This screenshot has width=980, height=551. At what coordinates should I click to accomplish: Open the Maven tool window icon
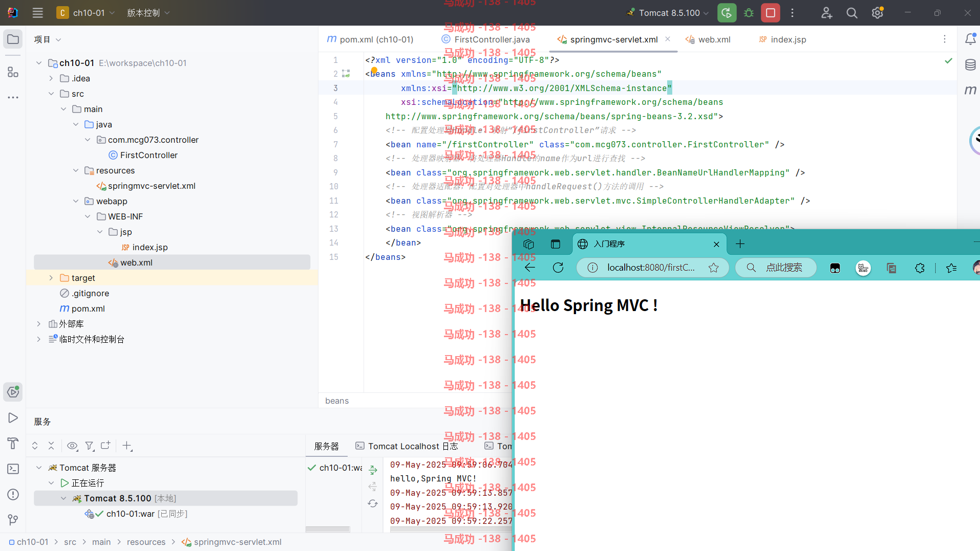(x=970, y=91)
